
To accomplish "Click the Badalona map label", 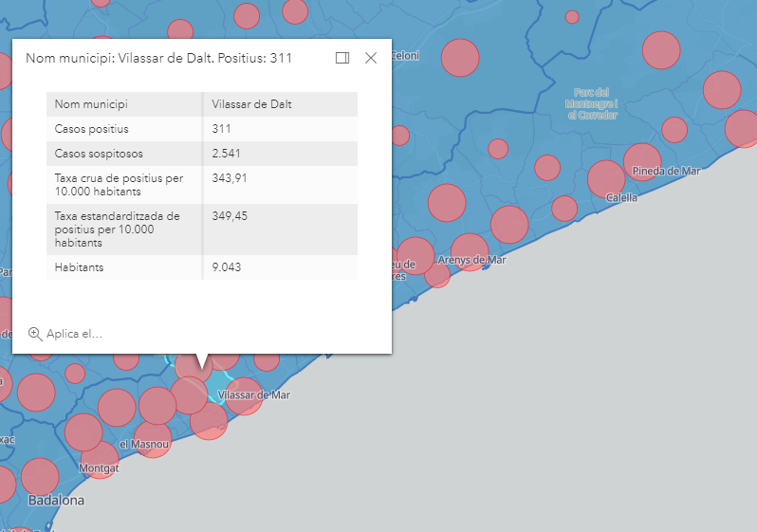I will pos(56,500).
